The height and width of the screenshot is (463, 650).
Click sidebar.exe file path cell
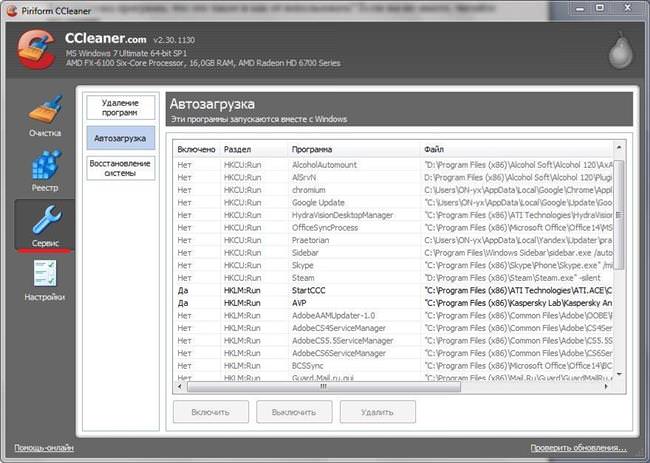(517, 253)
